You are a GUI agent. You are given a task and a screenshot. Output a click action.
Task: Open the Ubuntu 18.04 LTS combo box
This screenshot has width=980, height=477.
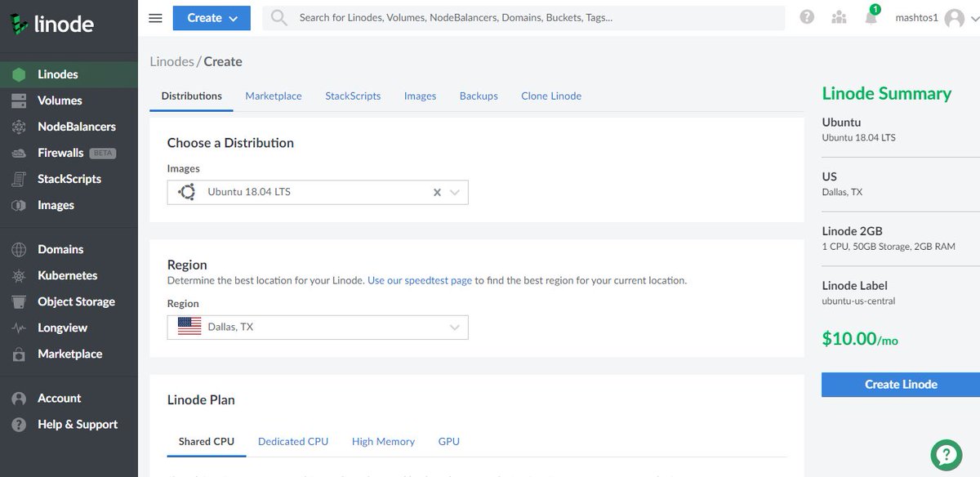click(x=318, y=192)
